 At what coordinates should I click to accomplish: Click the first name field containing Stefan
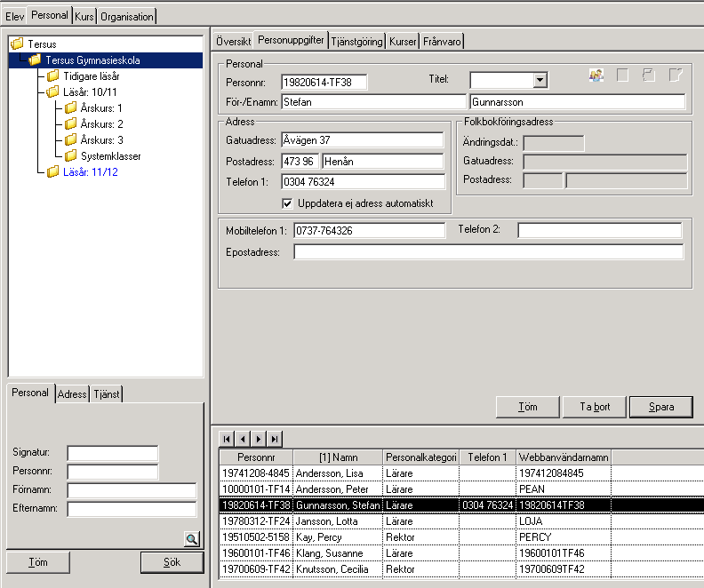[373, 102]
